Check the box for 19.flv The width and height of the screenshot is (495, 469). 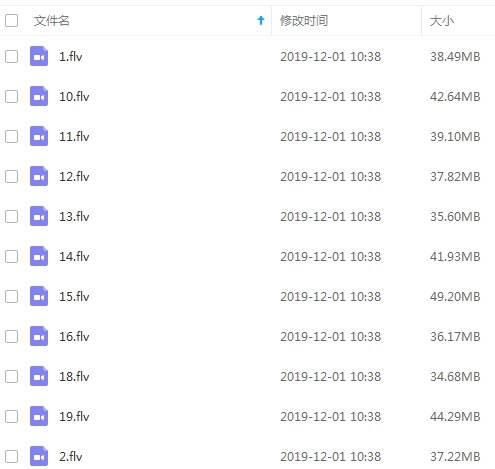pyautogui.click(x=11, y=417)
